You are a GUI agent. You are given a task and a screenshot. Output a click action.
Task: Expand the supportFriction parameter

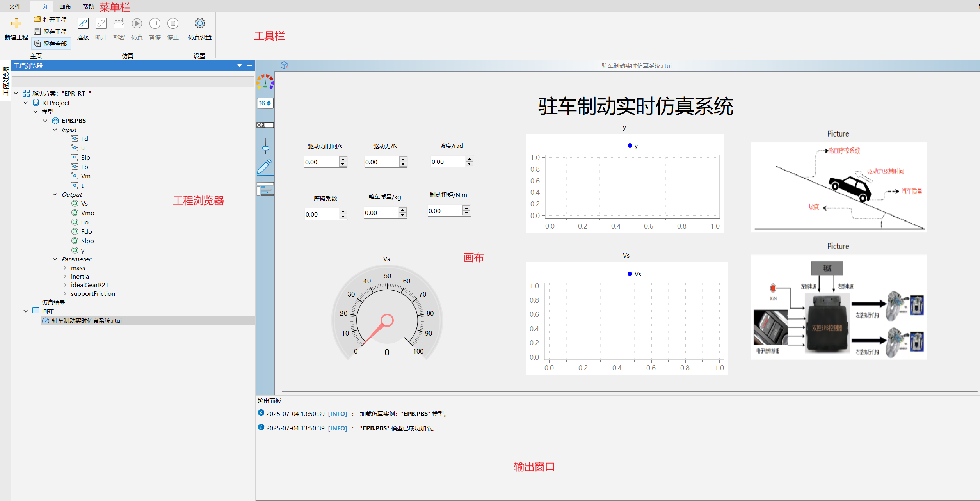(x=65, y=293)
